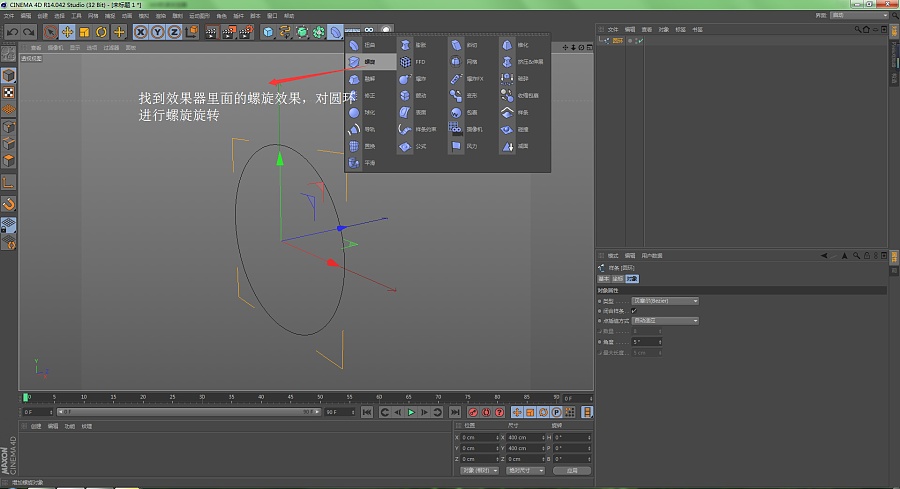The height and width of the screenshot is (489, 900).
Task: Click the Redo arrow icon
Action: (x=29, y=32)
